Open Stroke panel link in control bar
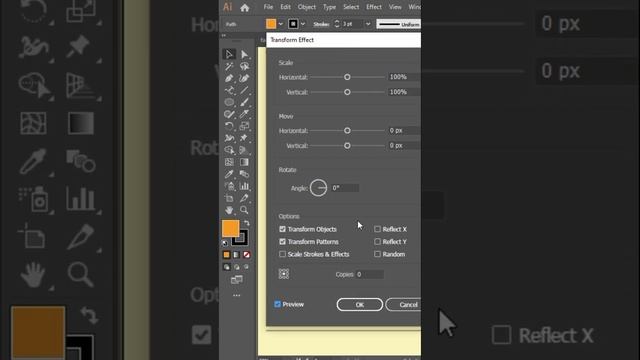This screenshot has width=640, height=360. [x=321, y=24]
